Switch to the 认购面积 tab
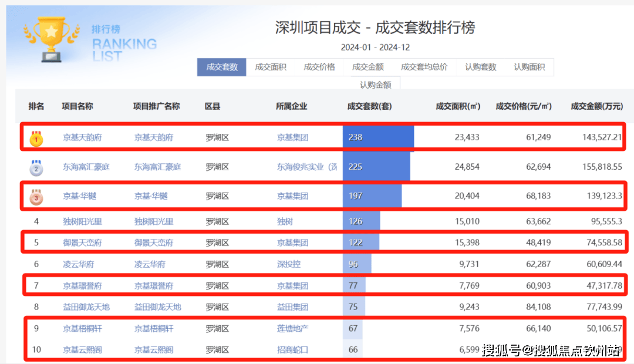Image resolution: width=634 pixels, height=364 pixels. point(529,67)
